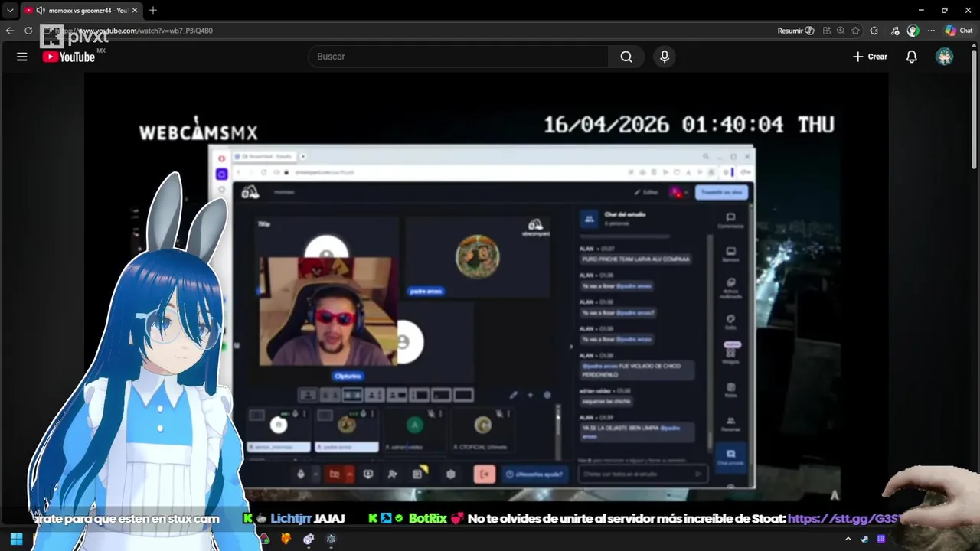This screenshot has height=551, width=980.
Task: Open the browser tab list chevron
Action: click(10, 10)
